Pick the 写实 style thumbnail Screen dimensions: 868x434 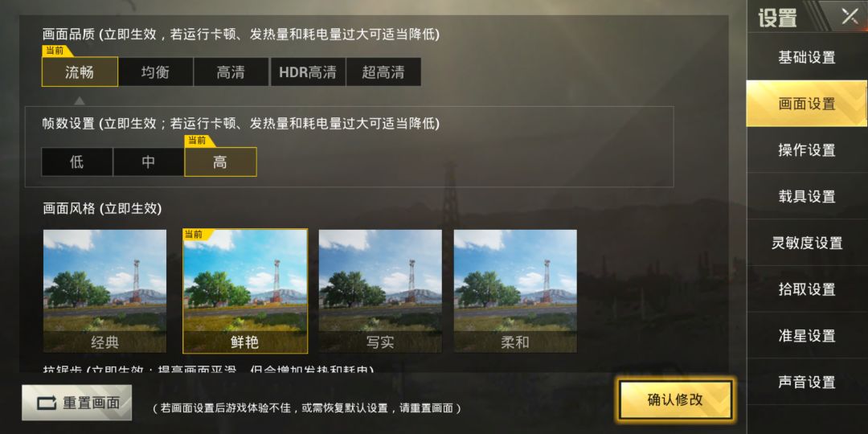(380, 291)
